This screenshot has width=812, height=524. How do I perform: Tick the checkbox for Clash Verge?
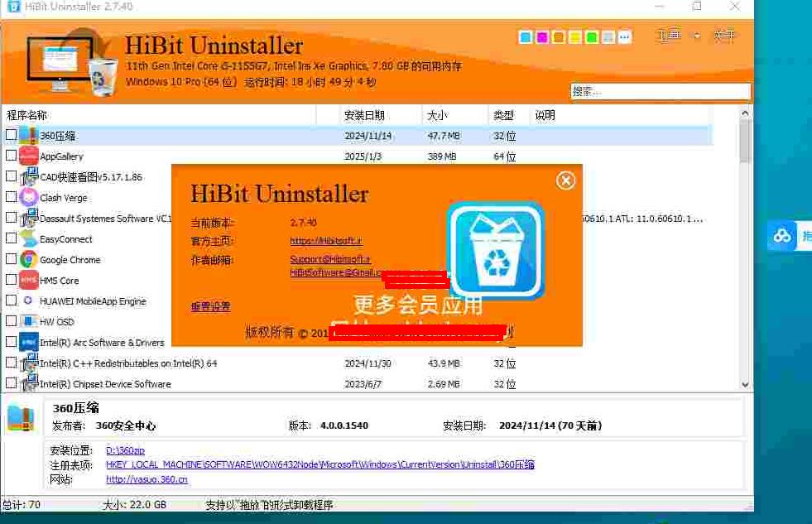point(11,197)
